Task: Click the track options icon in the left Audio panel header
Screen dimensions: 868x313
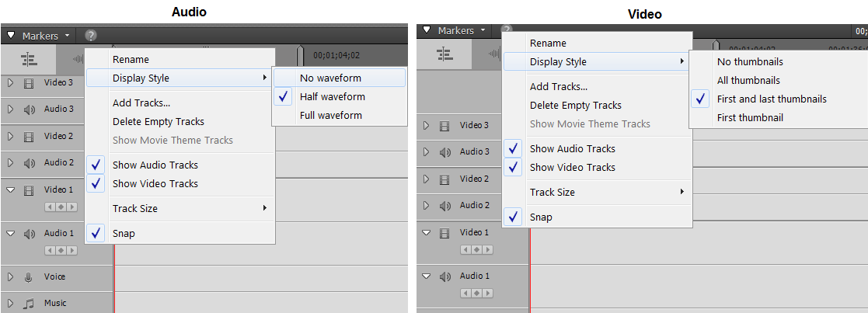Action: click(29, 58)
